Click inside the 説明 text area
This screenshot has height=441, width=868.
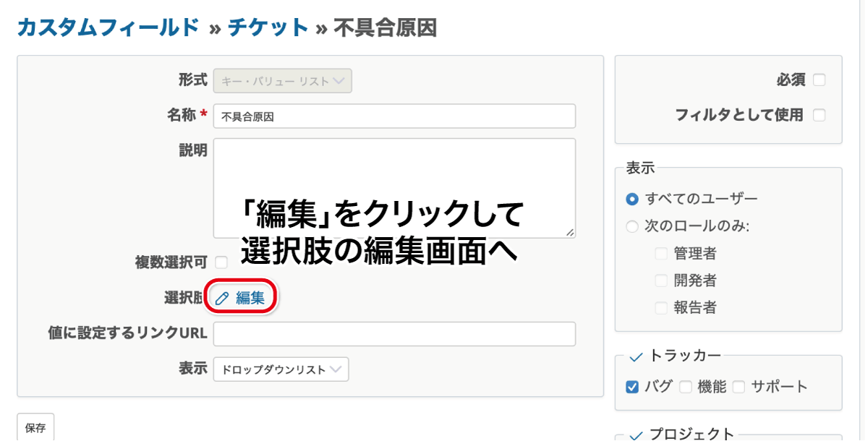tap(394, 188)
